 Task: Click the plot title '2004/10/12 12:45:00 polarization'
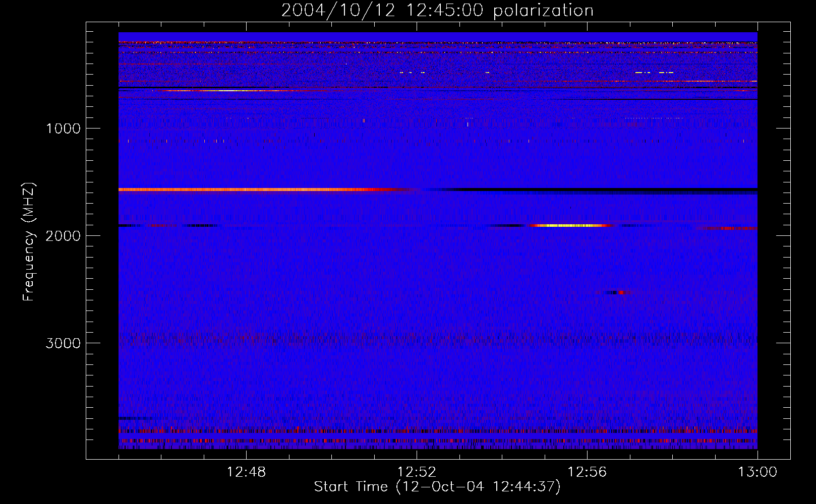click(437, 11)
